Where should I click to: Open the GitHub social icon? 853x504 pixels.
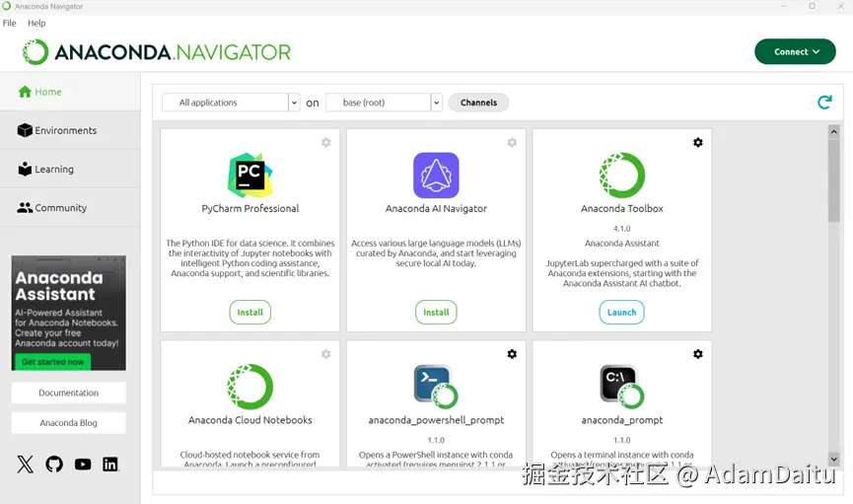coord(54,465)
